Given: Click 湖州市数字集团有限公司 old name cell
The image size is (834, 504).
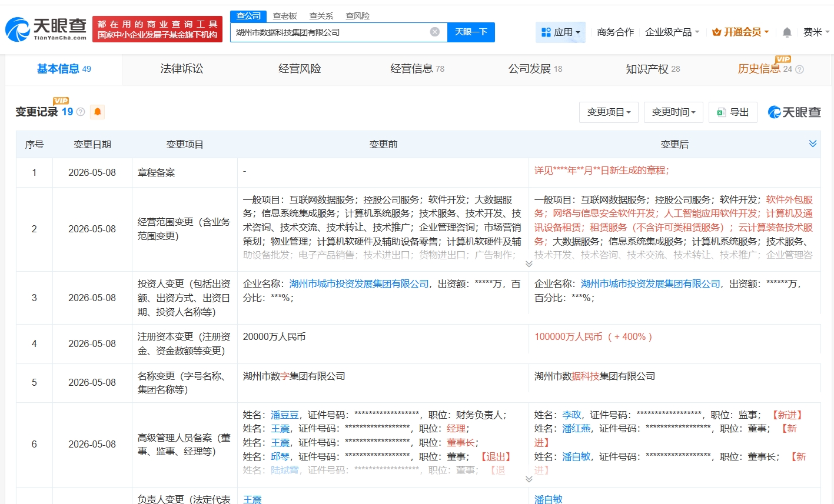Looking at the screenshot, I should 294,376.
